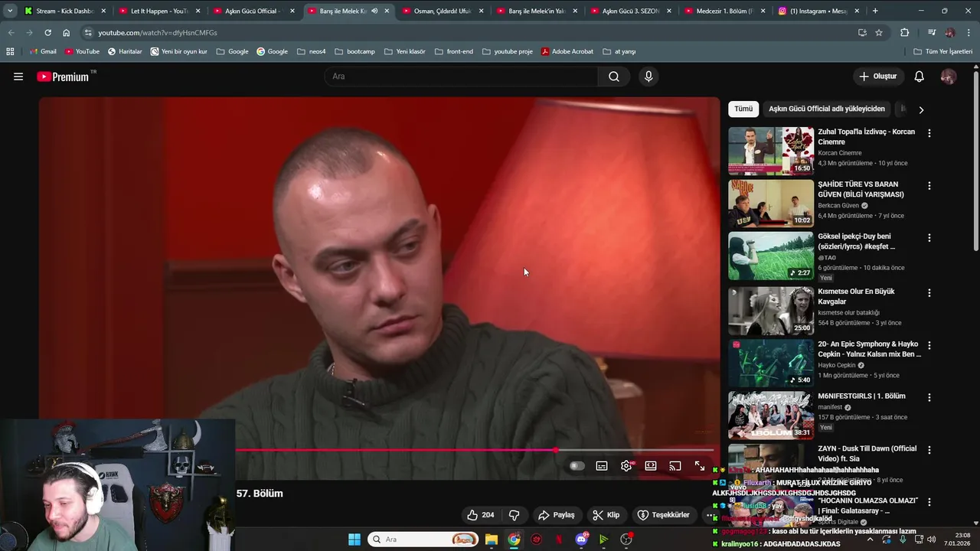The height and width of the screenshot is (551, 980).
Task: Open a new browser tab
Action: [875, 11]
